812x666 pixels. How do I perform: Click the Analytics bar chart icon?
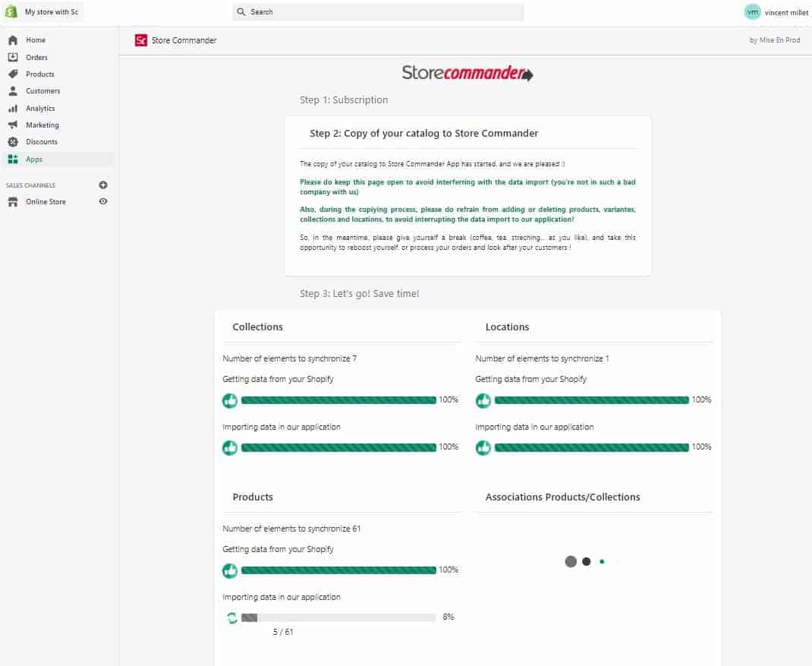[x=13, y=109]
